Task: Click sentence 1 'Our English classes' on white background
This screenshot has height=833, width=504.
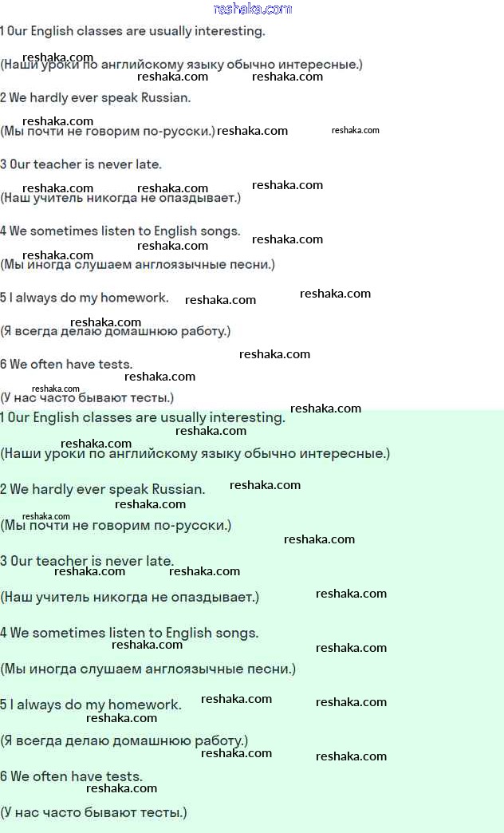Action: [x=132, y=31]
